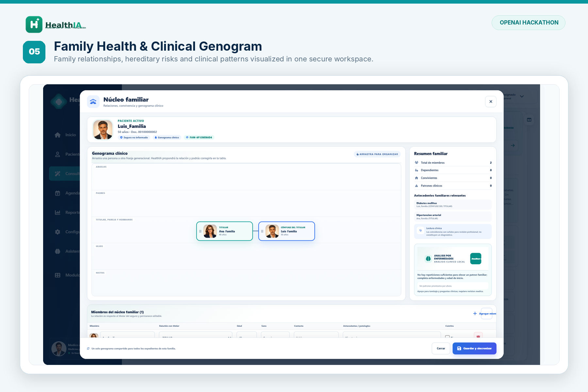Open the Configuración gear icon in sidebar
This screenshot has height=392, width=588.
point(57,232)
